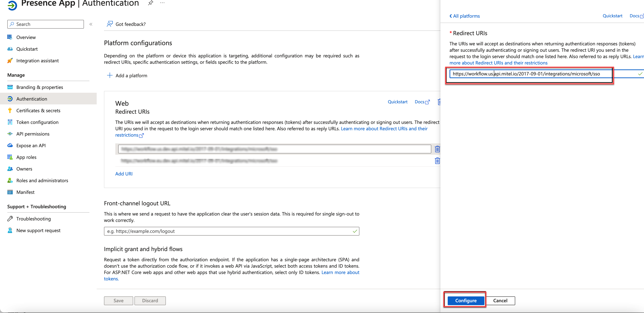The width and height of the screenshot is (644, 313).
Task: Collapse the left sidebar with the chevron
Action: pos(91,24)
